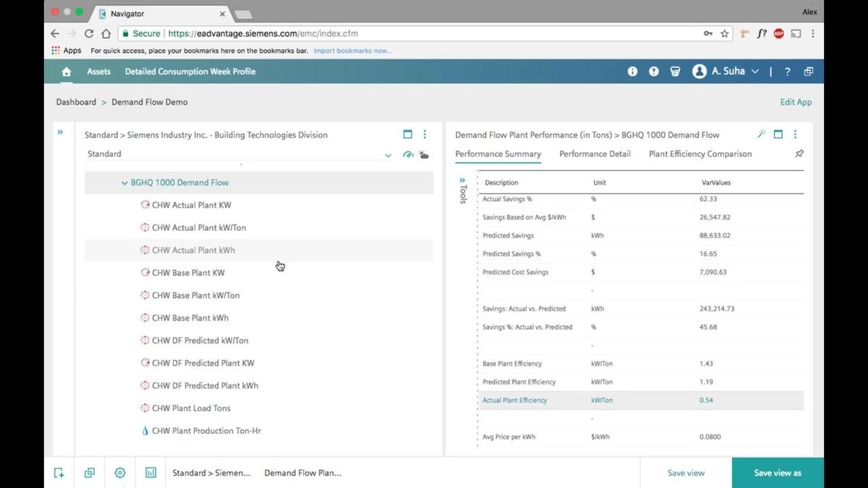Open the Demand Flow Plan... bottom bar item
Image resolution: width=868 pixels, height=488 pixels.
click(x=302, y=473)
